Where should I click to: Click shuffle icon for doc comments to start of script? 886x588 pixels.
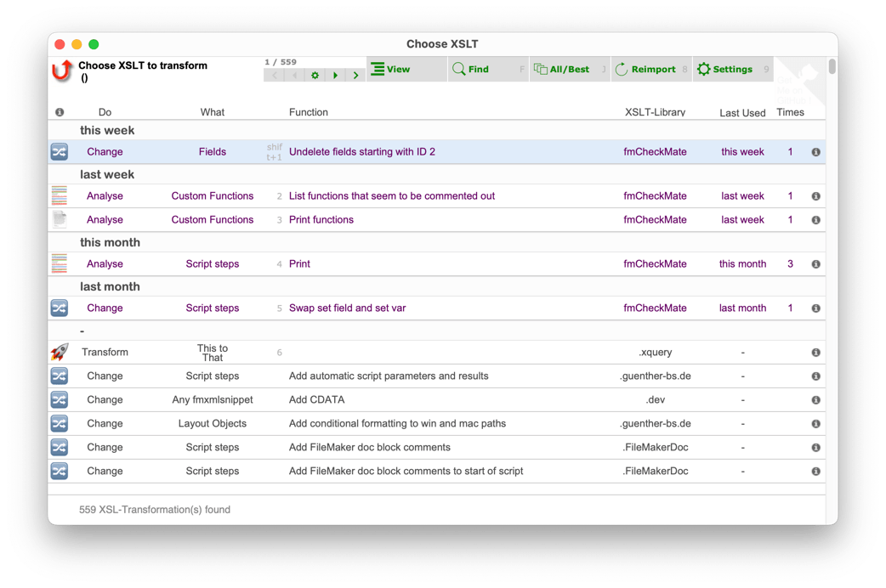pyautogui.click(x=60, y=471)
